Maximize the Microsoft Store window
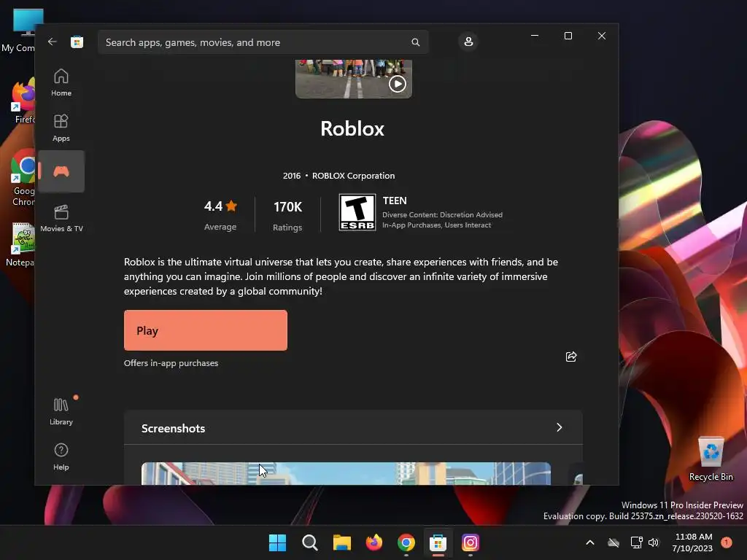Viewport: 747px width, 560px height. [568, 36]
